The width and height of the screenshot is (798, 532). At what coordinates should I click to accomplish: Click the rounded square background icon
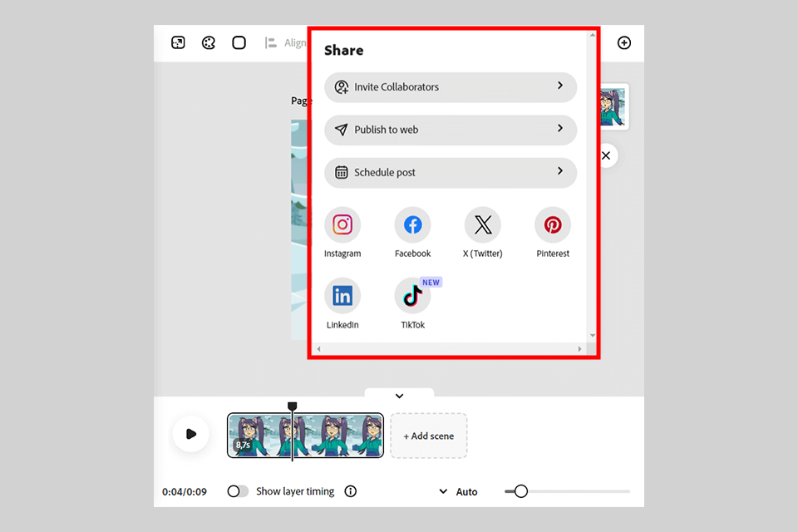coord(239,42)
